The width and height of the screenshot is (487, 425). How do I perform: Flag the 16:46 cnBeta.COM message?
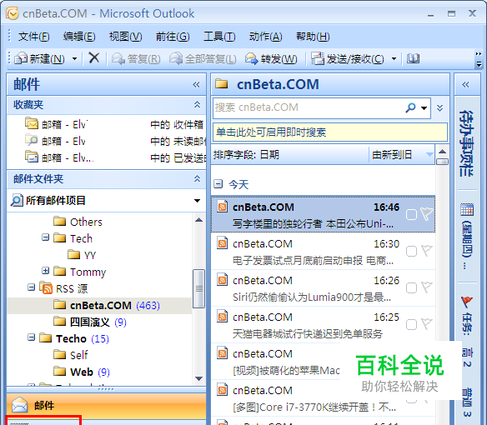426,214
